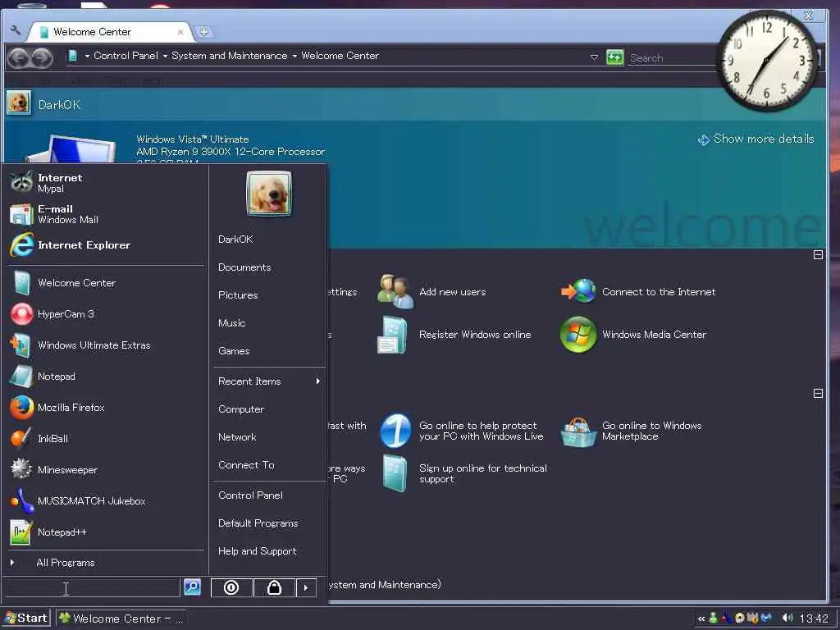840x630 pixels.
Task: Select the Welcome Center tab
Action: click(x=110, y=32)
